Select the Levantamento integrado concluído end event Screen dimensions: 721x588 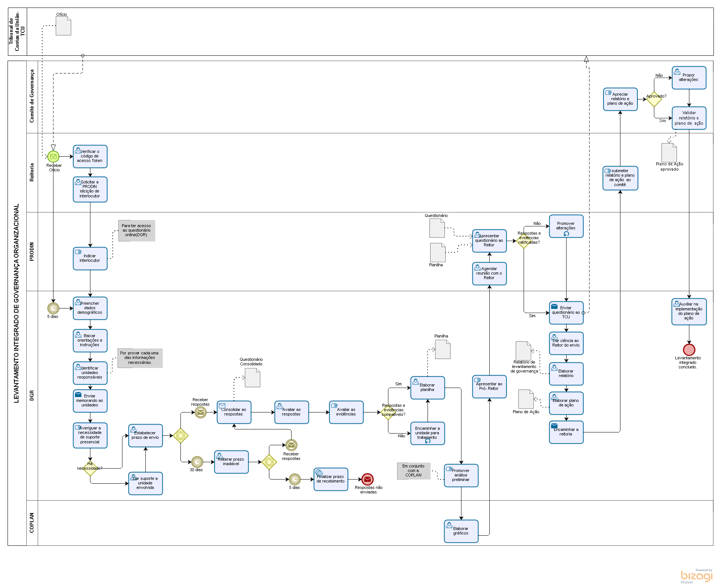click(689, 350)
